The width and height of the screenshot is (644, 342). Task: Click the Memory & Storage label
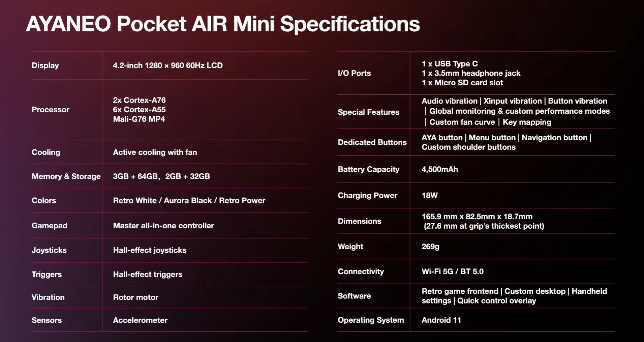66,176
